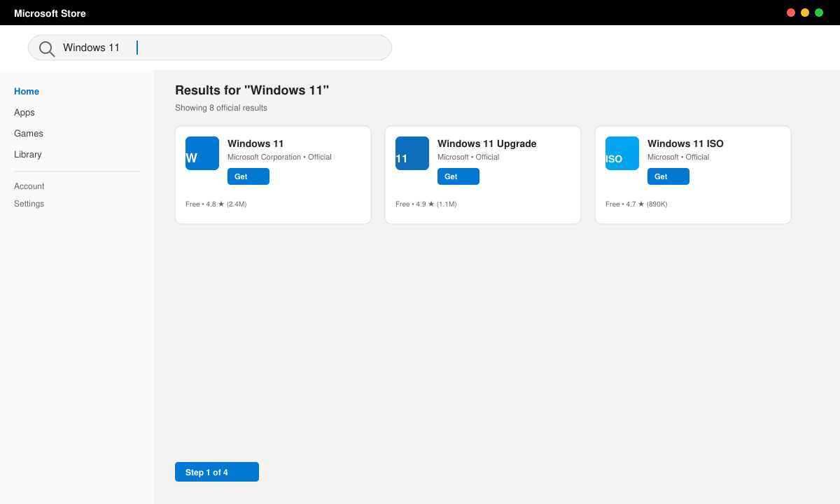Image resolution: width=840 pixels, height=504 pixels.
Task: Get the Windows 11 app
Action: [248, 176]
